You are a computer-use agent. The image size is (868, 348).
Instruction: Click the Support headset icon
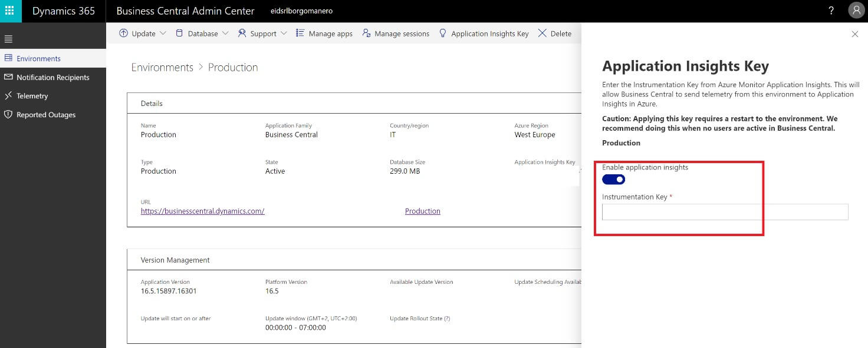[x=242, y=34]
